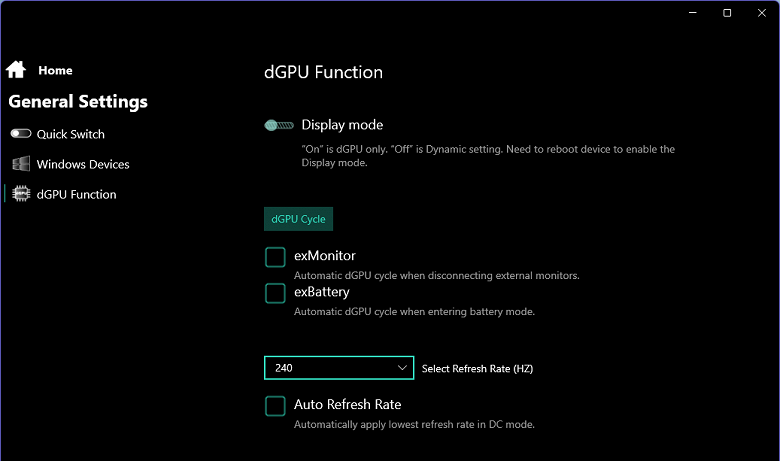Go to Windows Devices settings
The image size is (780, 461).
tap(83, 164)
